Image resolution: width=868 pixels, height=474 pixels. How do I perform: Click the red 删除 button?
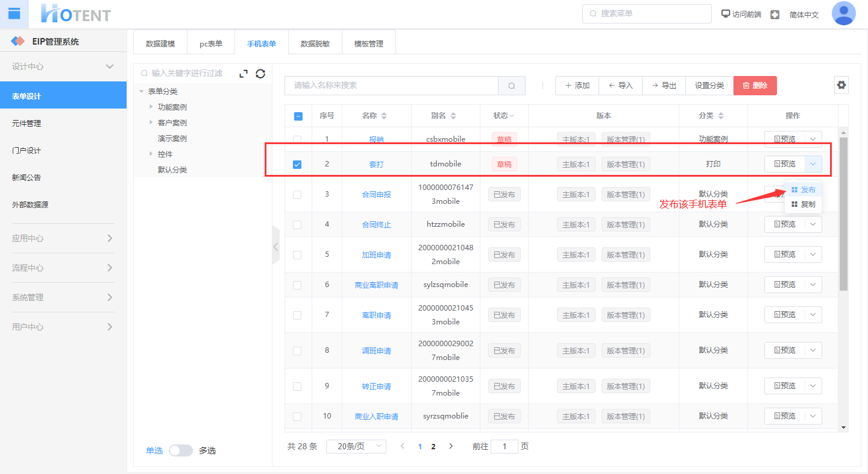click(x=755, y=86)
